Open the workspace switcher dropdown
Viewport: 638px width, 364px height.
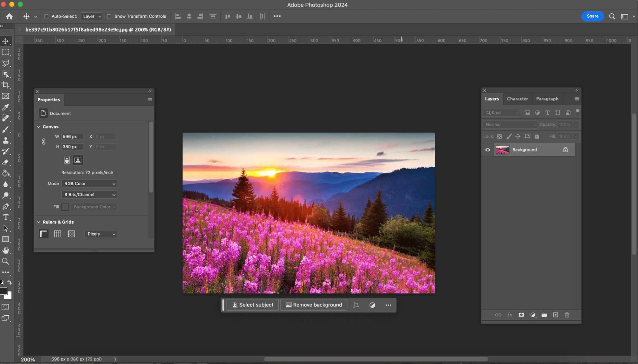[627, 16]
